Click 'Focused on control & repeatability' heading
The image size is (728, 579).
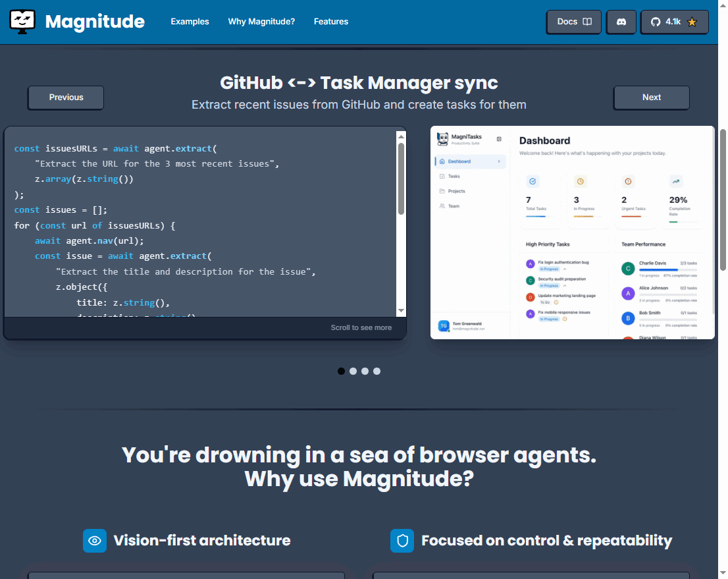click(x=546, y=540)
